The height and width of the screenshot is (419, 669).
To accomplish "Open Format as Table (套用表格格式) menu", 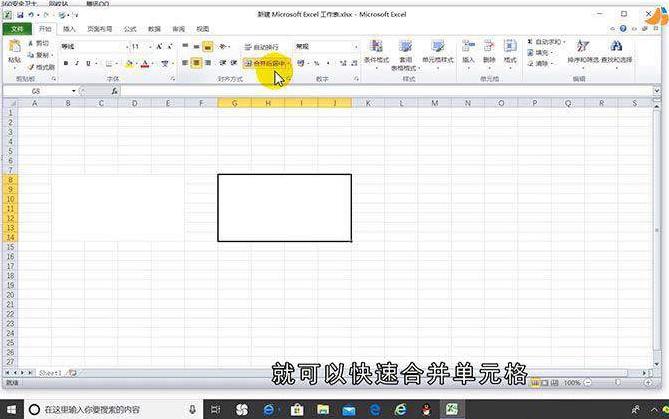I will [x=405, y=55].
